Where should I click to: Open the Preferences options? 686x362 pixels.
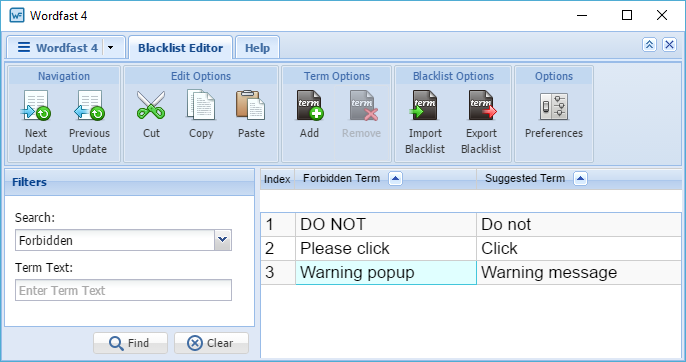(x=554, y=106)
